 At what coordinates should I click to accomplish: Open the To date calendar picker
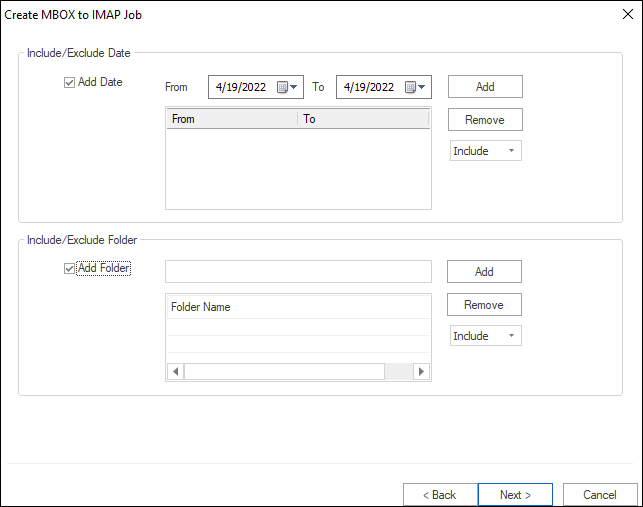click(x=415, y=87)
